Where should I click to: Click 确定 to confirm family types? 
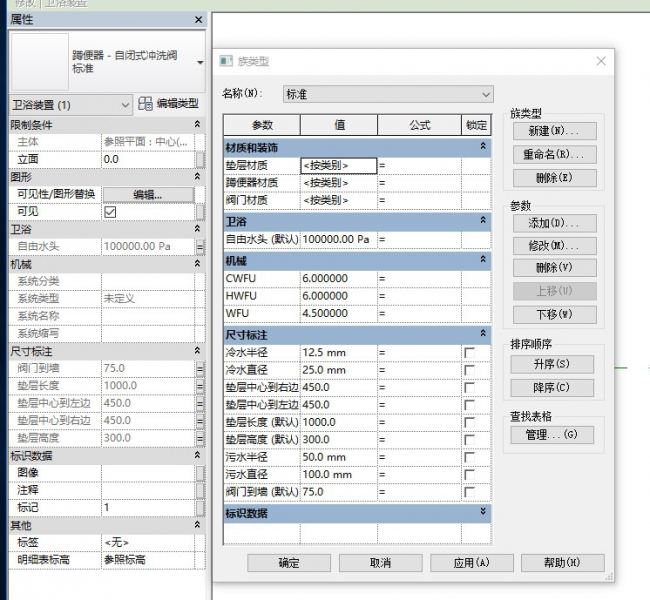(289, 563)
